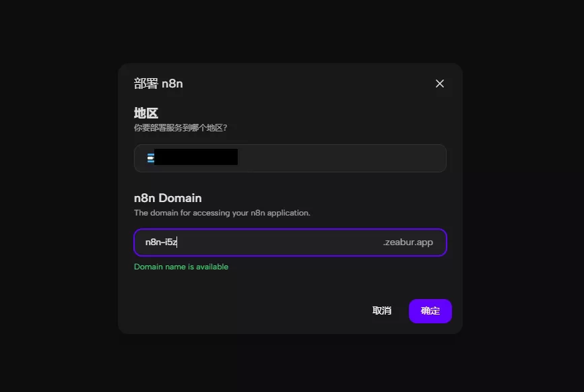The height and width of the screenshot is (392, 584).
Task: Click the empty right side of region selector
Action: tap(342, 158)
